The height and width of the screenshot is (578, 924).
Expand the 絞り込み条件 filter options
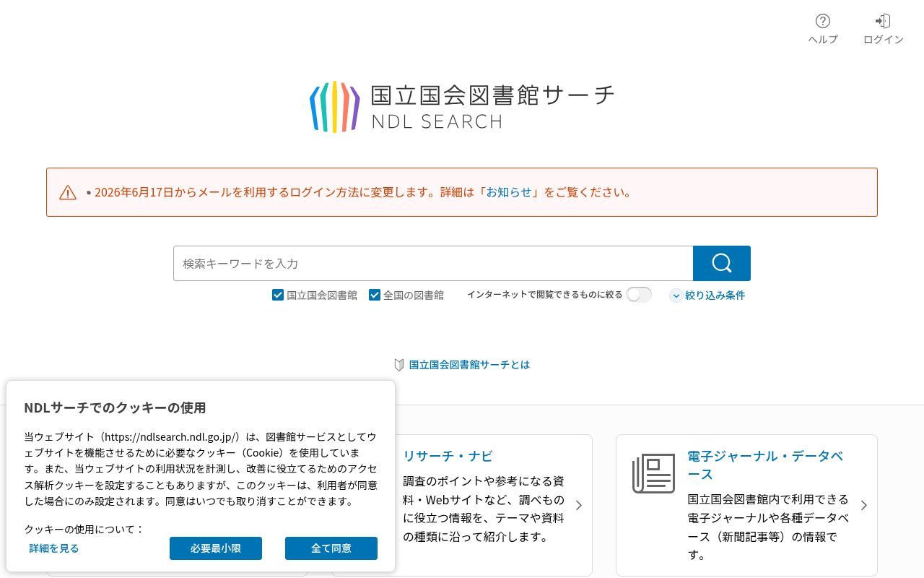click(x=707, y=295)
